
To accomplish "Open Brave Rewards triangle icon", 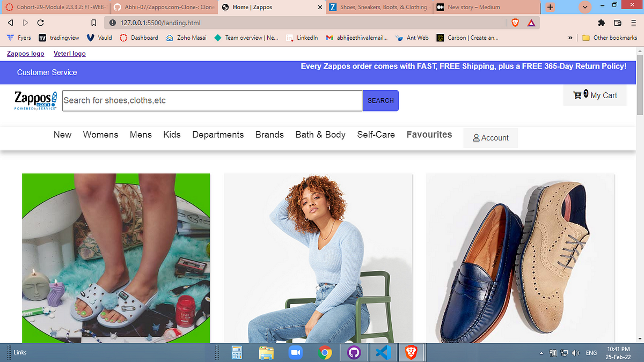I will point(531,23).
